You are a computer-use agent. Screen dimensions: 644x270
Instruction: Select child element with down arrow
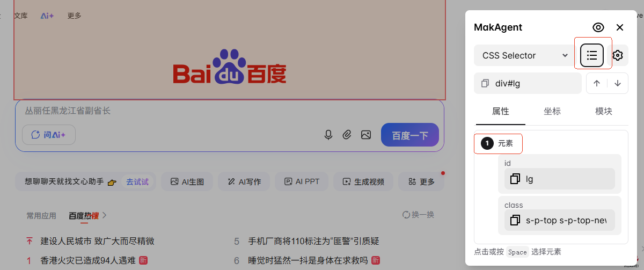click(x=618, y=83)
